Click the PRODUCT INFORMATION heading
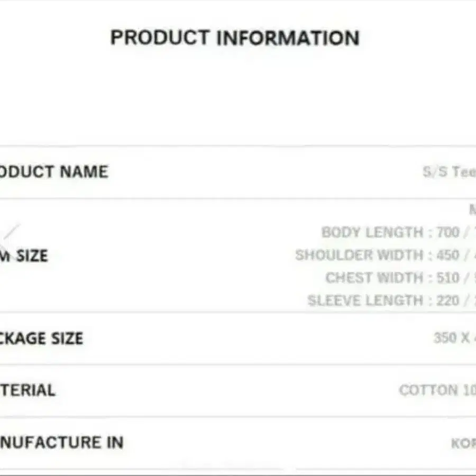The image size is (476, 476). [235, 38]
